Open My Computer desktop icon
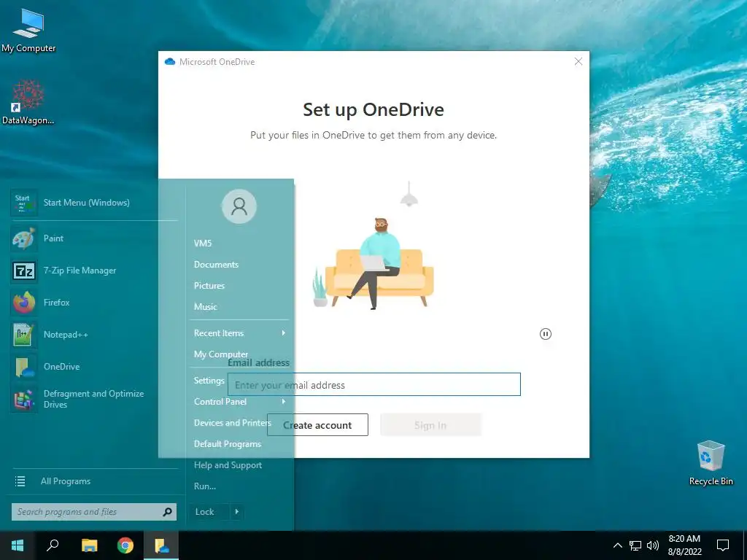Screen dimensions: 747x560 (28, 30)
